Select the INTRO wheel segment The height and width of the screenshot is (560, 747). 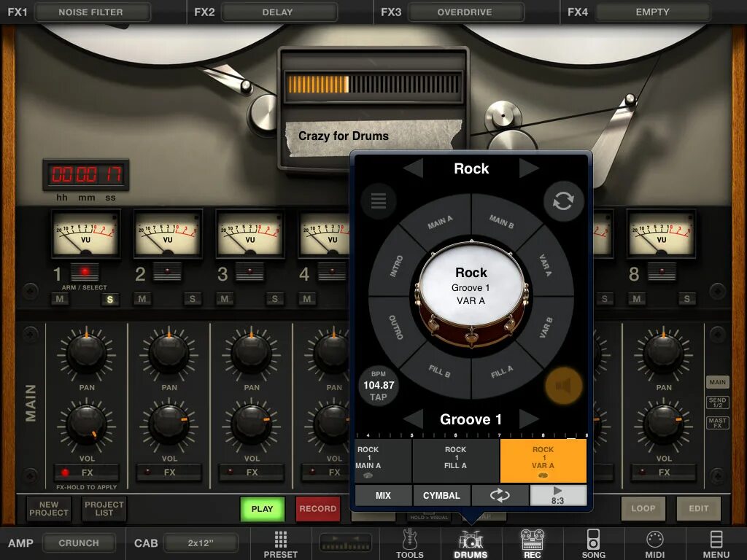(x=396, y=266)
